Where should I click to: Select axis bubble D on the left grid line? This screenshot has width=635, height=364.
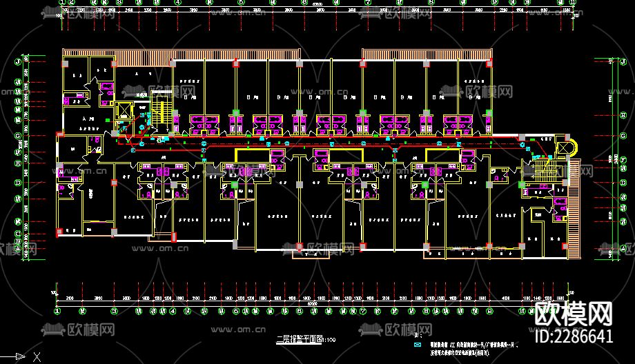[18, 183]
